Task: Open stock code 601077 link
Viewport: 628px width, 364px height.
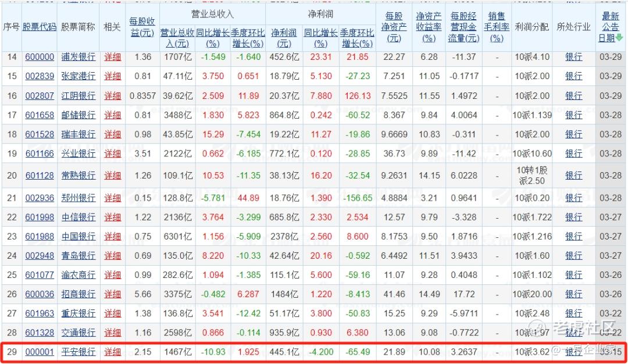Action: [x=40, y=274]
